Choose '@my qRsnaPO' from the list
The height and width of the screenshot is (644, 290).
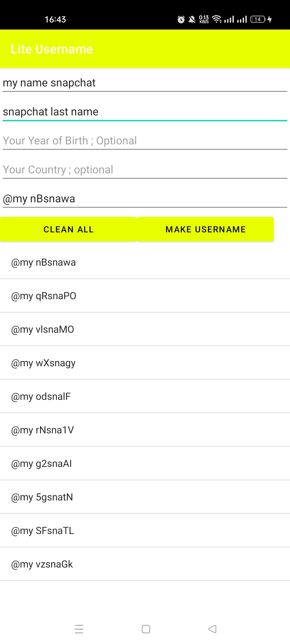pyautogui.click(x=145, y=296)
